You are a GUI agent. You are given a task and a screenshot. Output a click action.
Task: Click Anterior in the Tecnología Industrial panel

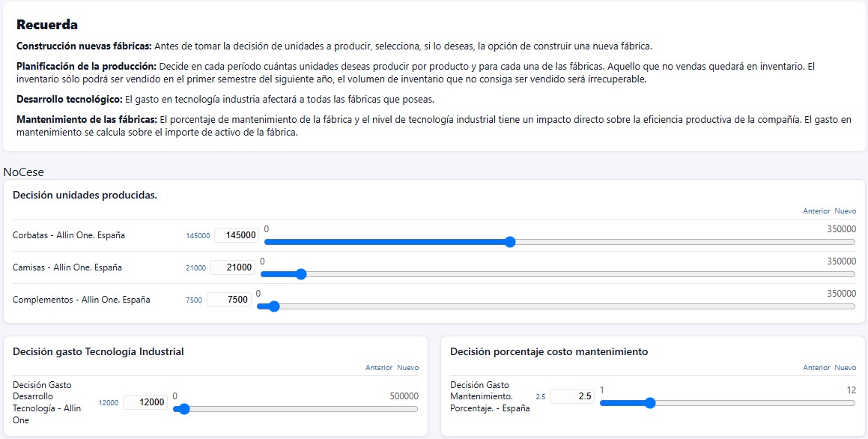[x=379, y=368]
